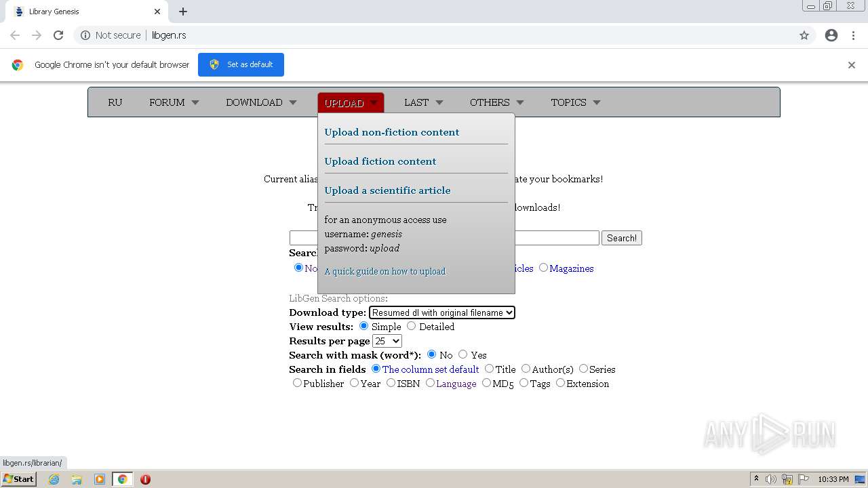Open the Windows Start menu
The height and width of the screenshot is (488, 868).
pyautogui.click(x=18, y=479)
